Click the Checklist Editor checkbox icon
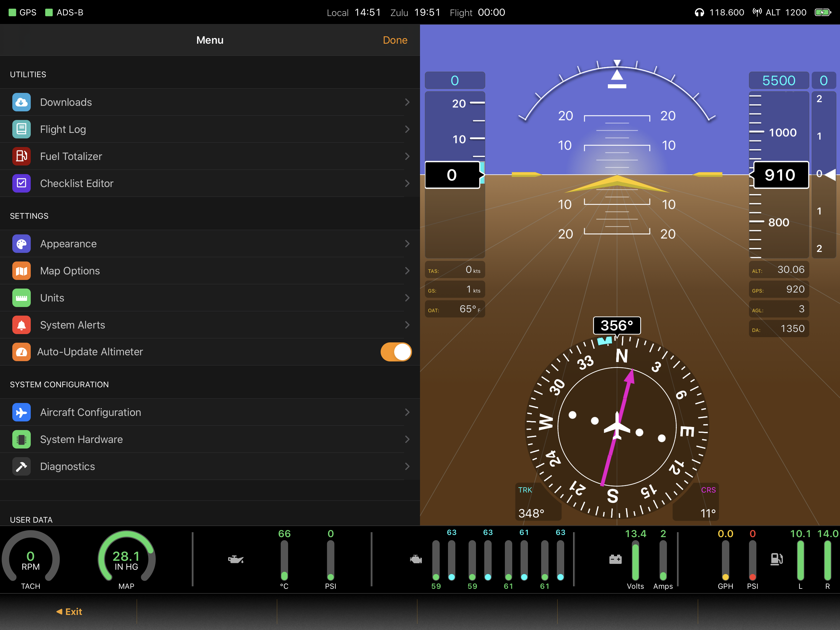 click(x=22, y=183)
